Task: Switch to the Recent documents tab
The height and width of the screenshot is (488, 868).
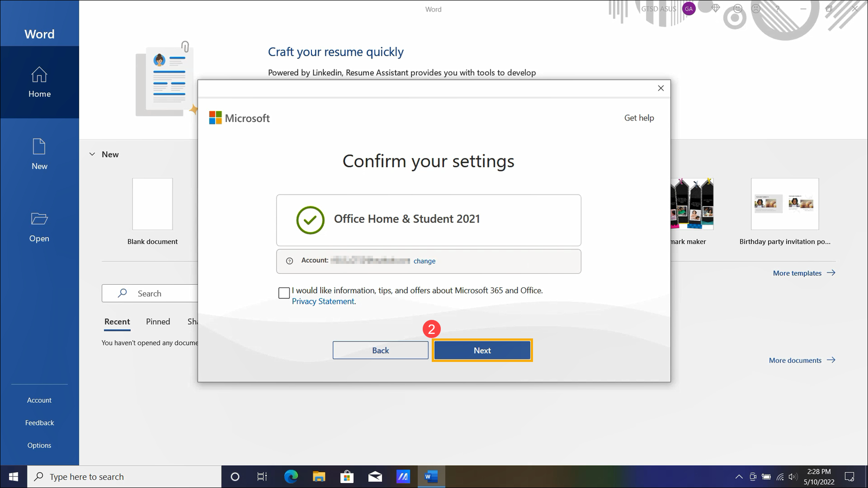Action: coord(117,322)
